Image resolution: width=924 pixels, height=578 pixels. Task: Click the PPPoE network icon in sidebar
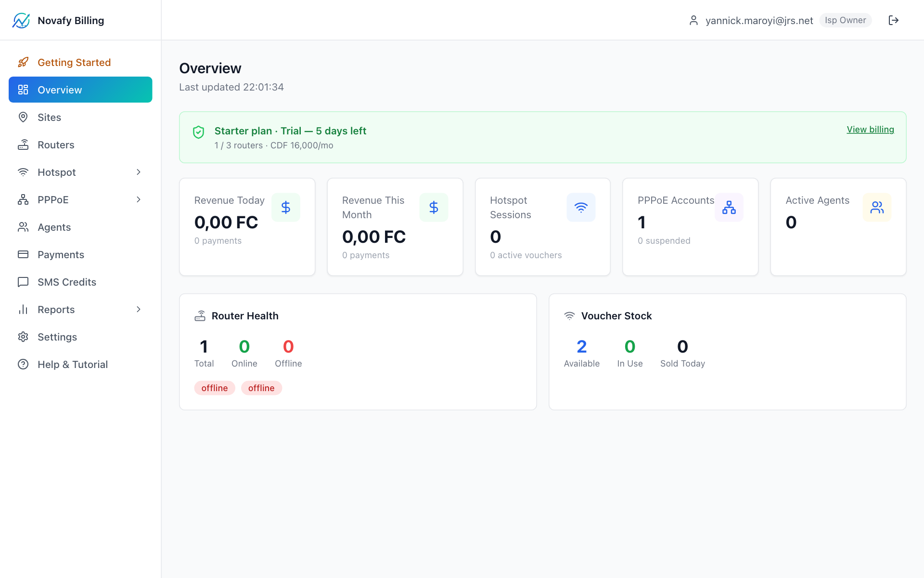click(x=23, y=199)
